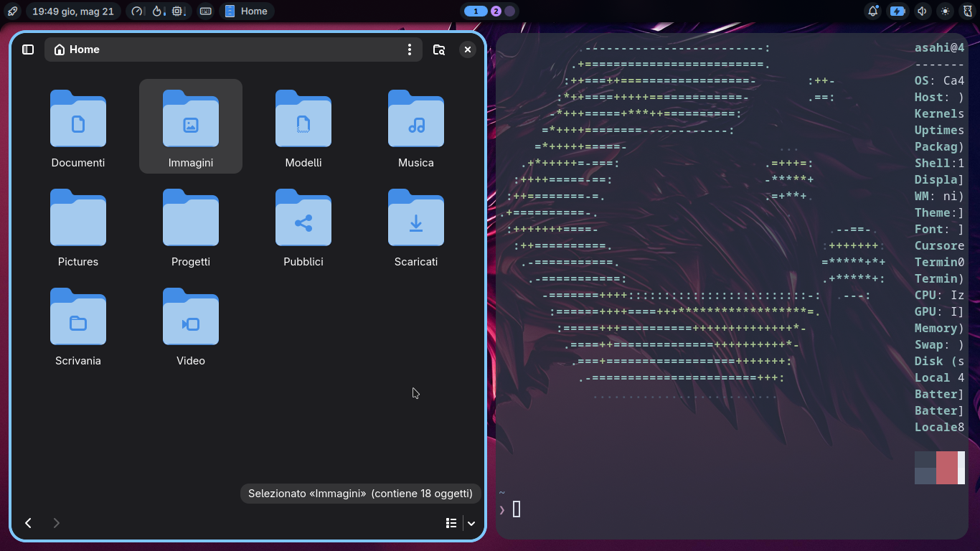Toggle the file manager sidebar
The height and width of the screenshot is (551, 980).
pos(28,50)
